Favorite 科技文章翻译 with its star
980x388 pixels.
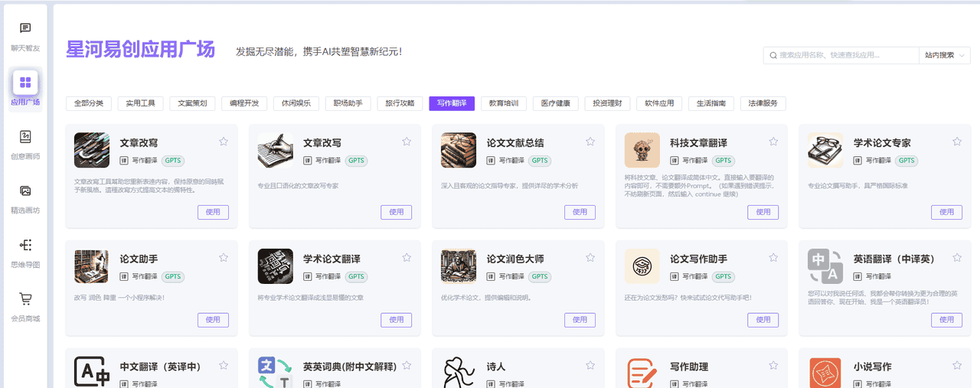pyautogui.click(x=773, y=142)
